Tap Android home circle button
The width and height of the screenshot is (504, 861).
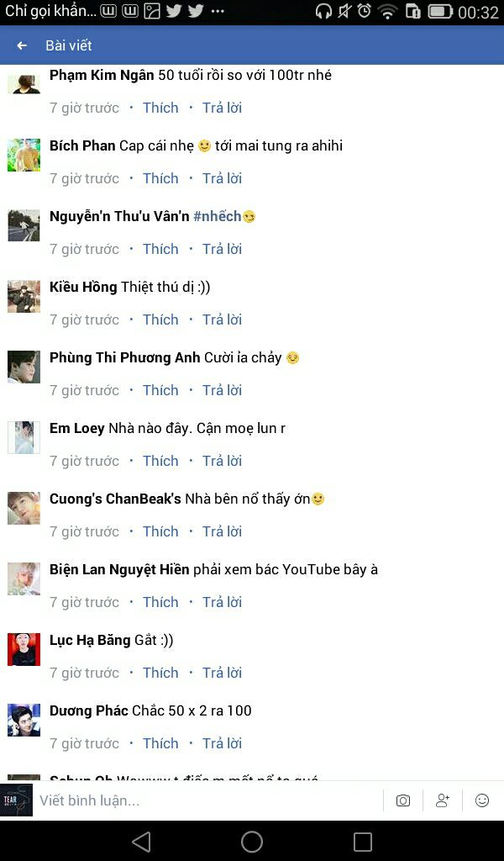tap(252, 841)
